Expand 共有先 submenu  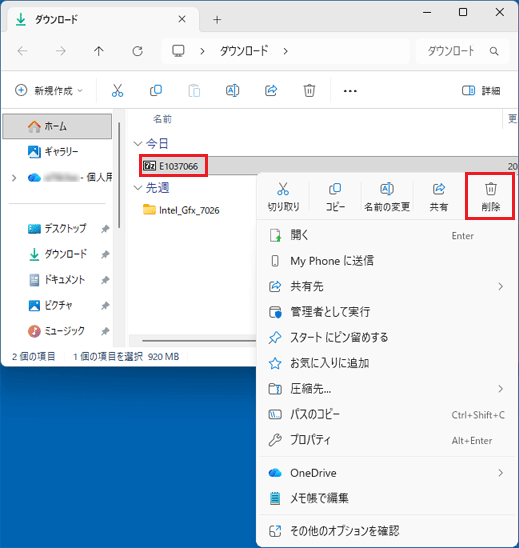pos(500,287)
